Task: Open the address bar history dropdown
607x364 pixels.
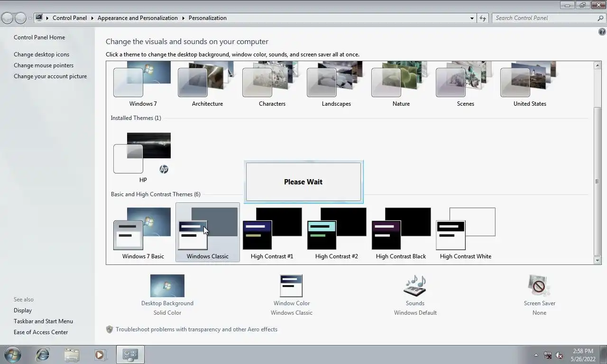Action: coord(472,18)
